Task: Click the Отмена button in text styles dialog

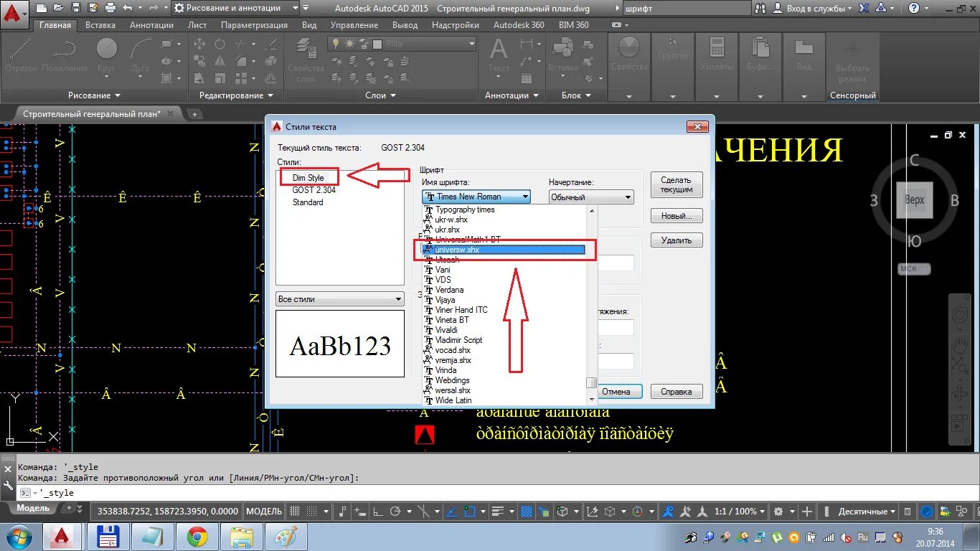Action: click(x=616, y=392)
